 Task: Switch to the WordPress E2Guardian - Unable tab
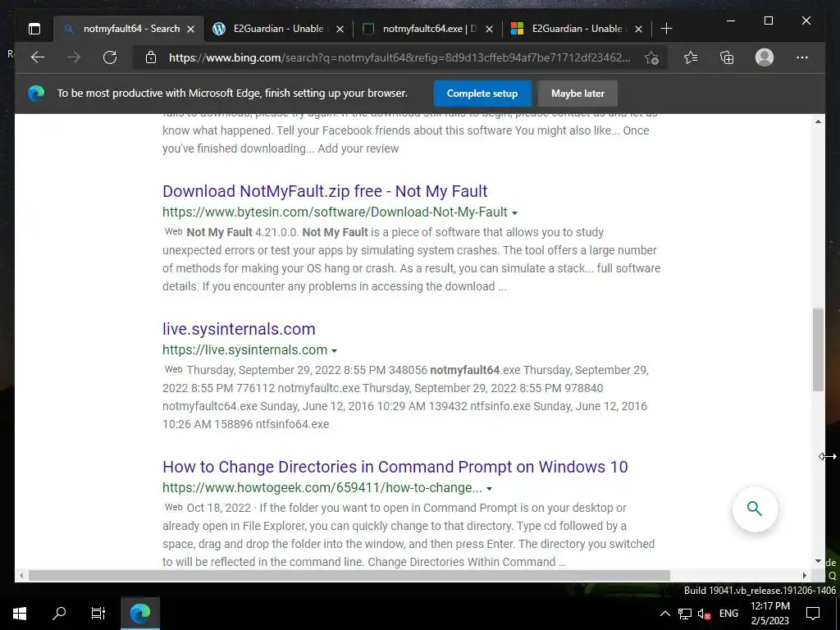click(278, 29)
